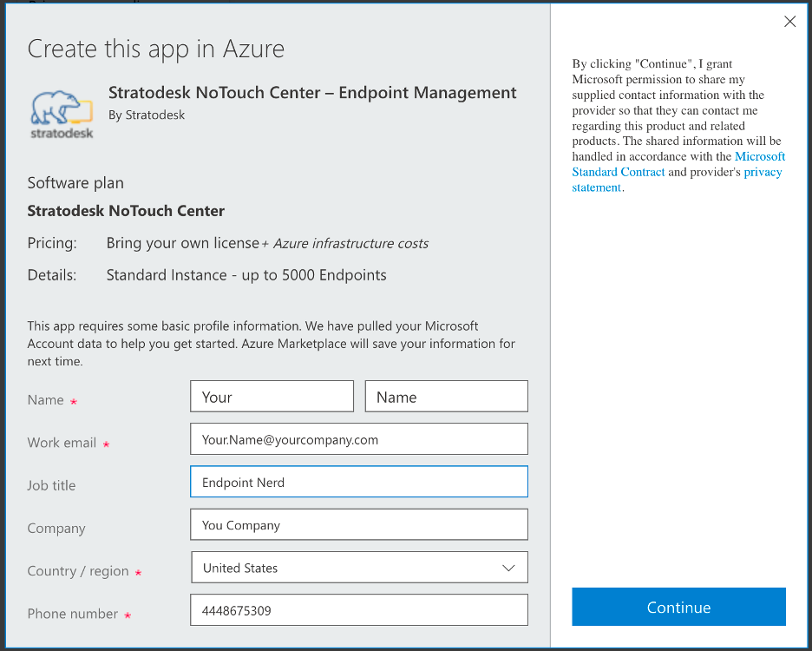Image resolution: width=812 pixels, height=651 pixels.
Task: Click the First name field containing 'Your'
Action: 272,397
